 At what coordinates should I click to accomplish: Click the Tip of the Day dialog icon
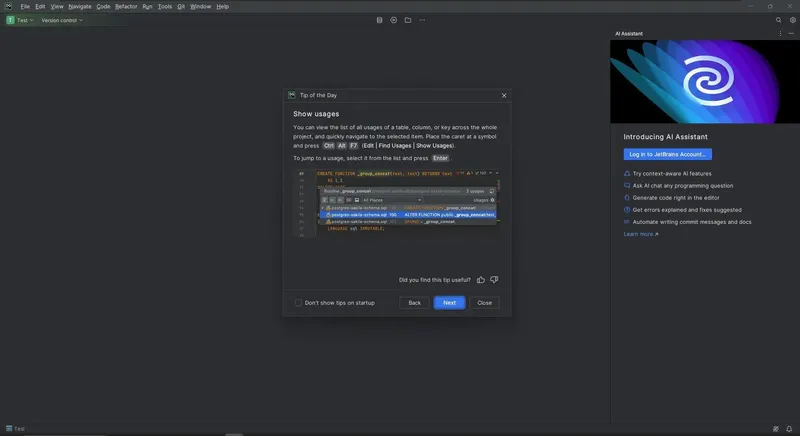(x=292, y=95)
